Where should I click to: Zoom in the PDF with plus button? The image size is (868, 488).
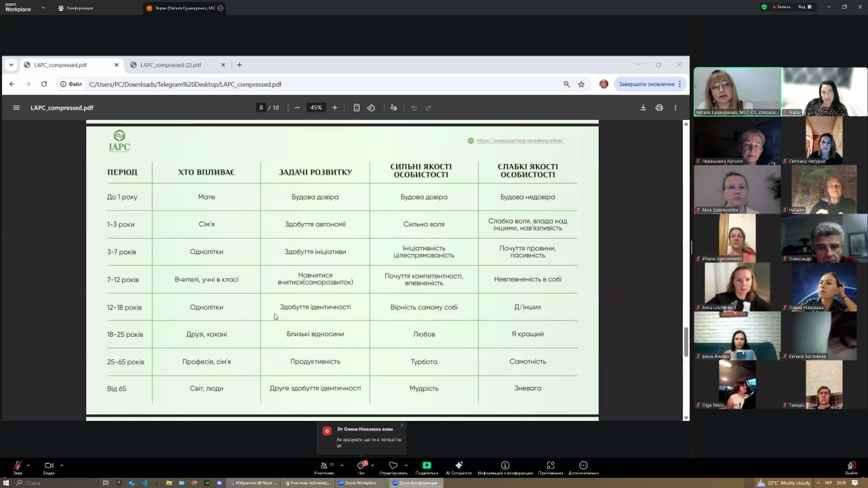334,108
